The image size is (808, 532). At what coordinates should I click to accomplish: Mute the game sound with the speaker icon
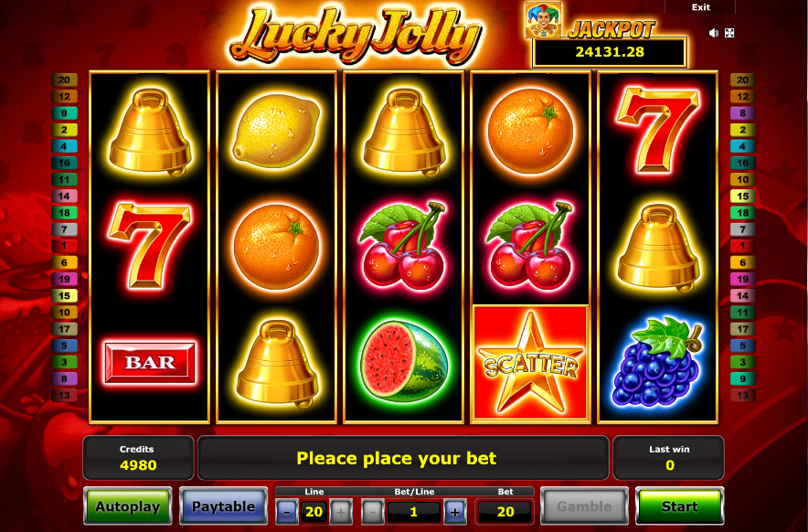pos(714,33)
